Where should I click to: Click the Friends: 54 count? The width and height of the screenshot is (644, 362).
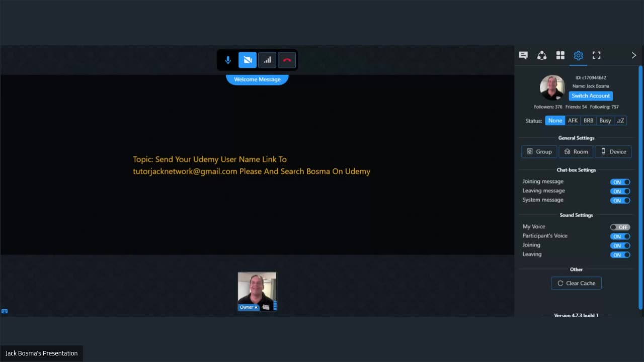click(x=576, y=107)
